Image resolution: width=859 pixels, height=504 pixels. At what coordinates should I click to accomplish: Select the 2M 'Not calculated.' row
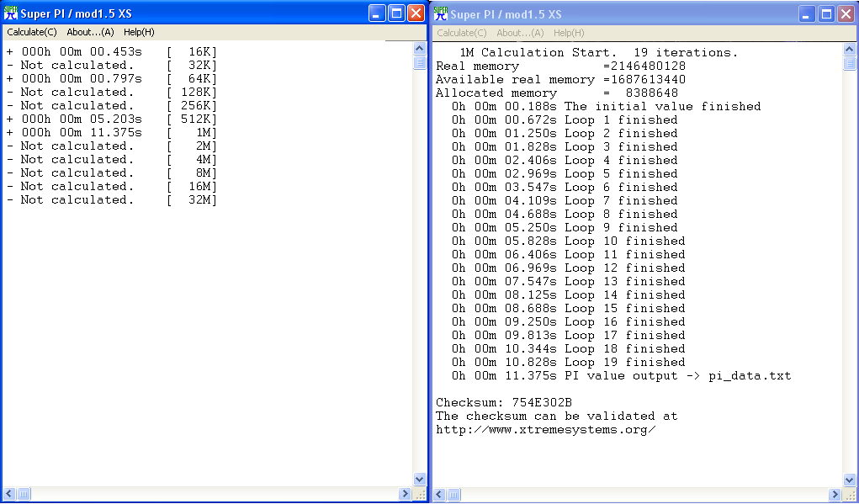pos(112,146)
